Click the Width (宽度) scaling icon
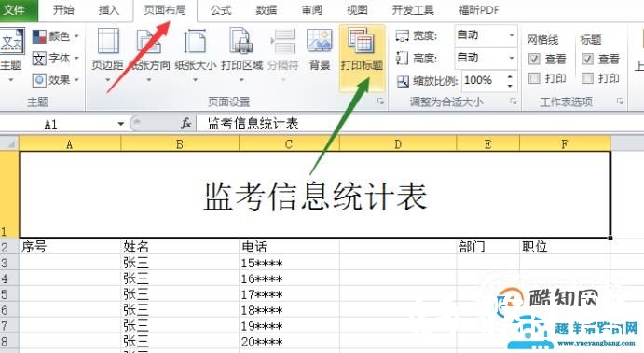644x353 pixels. pos(402,36)
